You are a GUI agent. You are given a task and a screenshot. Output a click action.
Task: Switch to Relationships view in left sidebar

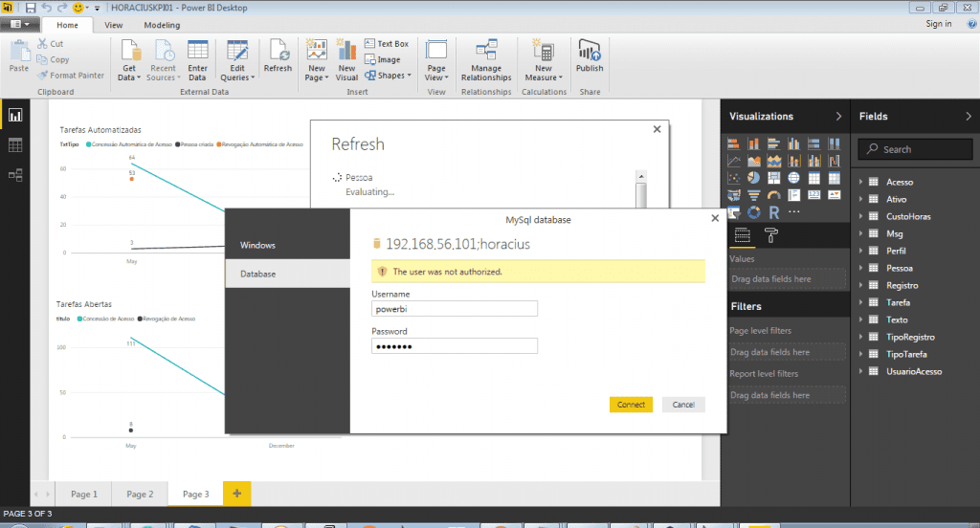coord(15,175)
